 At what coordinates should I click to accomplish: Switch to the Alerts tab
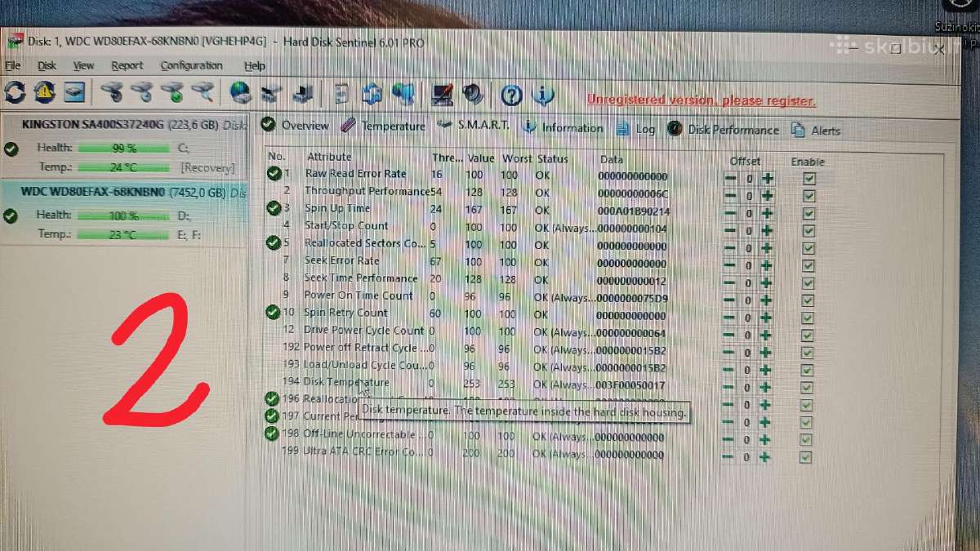pyautogui.click(x=816, y=130)
